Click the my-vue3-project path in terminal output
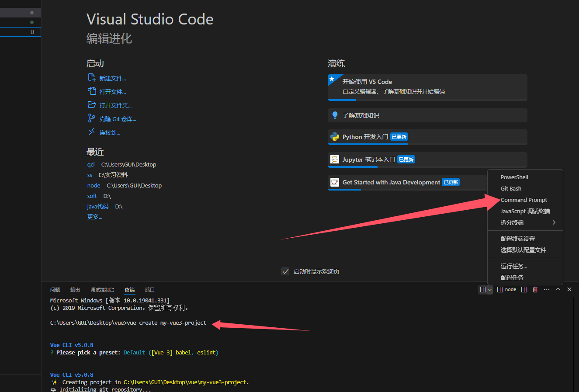The height and width of the screenshot is (392, 579). 186,382
